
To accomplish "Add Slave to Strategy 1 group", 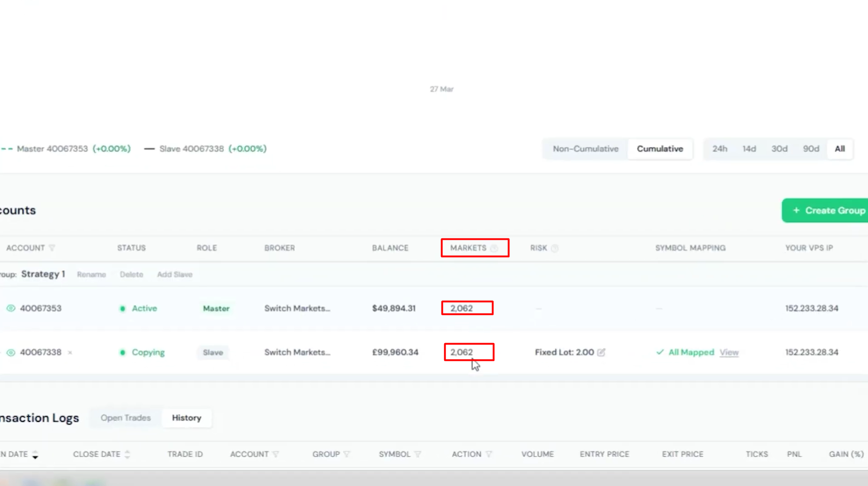I will [175, 274].
